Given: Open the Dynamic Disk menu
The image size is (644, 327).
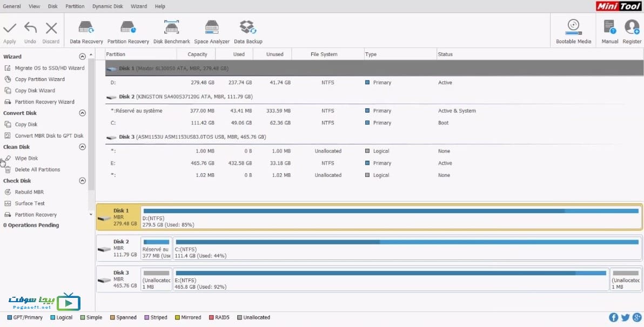Looking at the screenshot, I should point(108,6).
